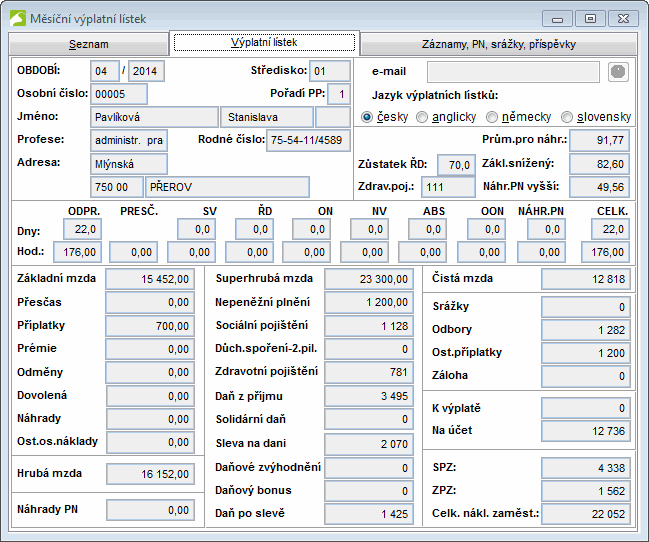Open the Záznamy, PN, srážky, příspěvky tab

pos(499,45)
